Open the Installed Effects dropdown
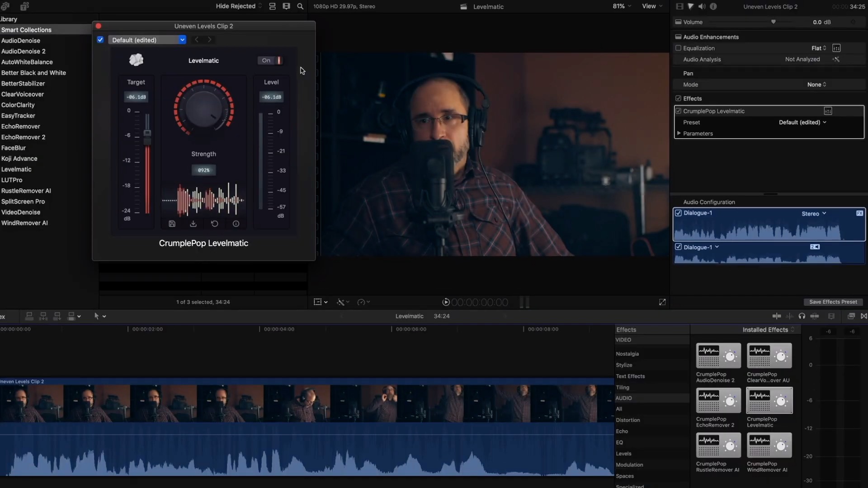The height and width of the screenshot is (488, 868). pyautogui.click(x=768, y=330)
